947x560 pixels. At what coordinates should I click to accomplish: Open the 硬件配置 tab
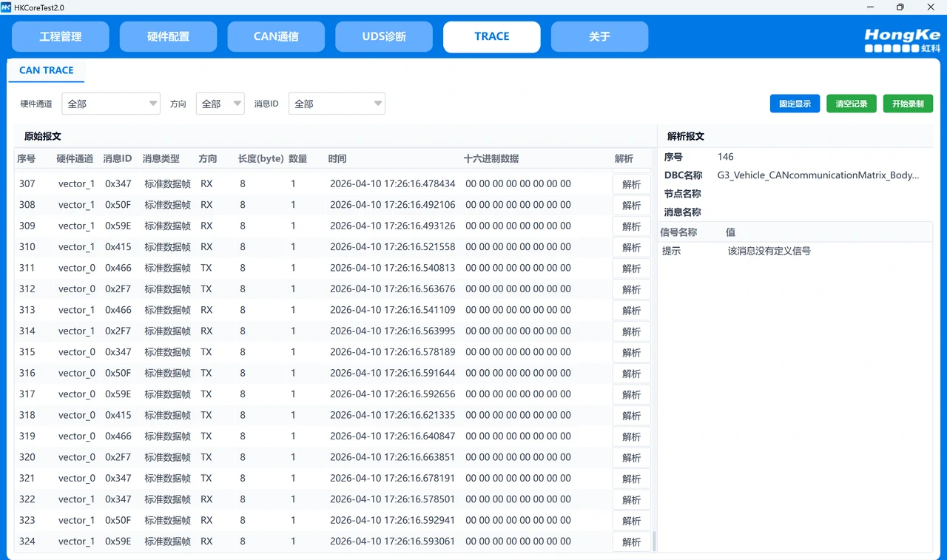pos(168,36)
